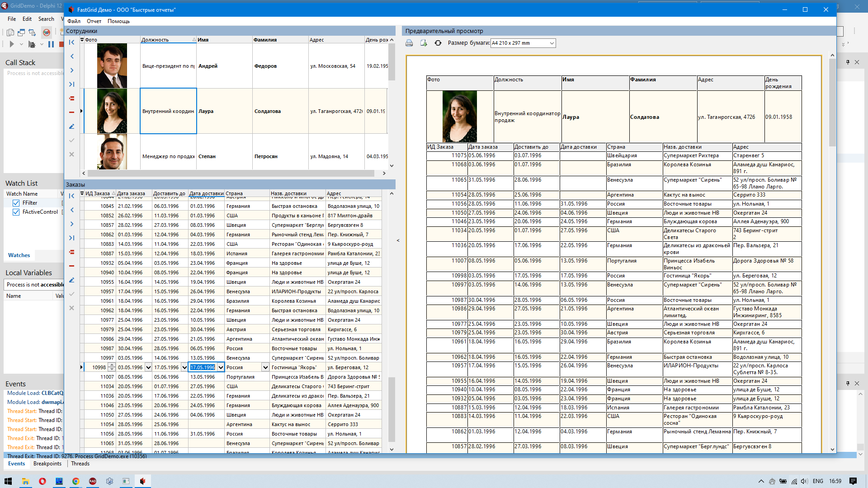Go to first record in Сотрудники navigator
Image resolution: width=868 pixels, height=488 pixels.
click(71, 42)
